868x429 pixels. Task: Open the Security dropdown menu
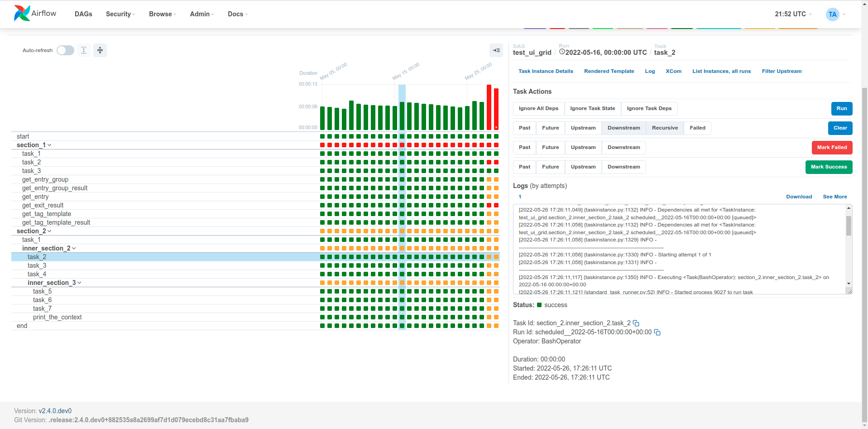click(120, 14)
